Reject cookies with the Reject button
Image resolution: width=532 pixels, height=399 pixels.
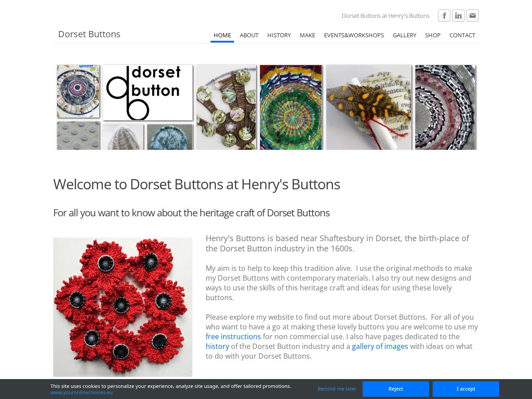(396, 389)
